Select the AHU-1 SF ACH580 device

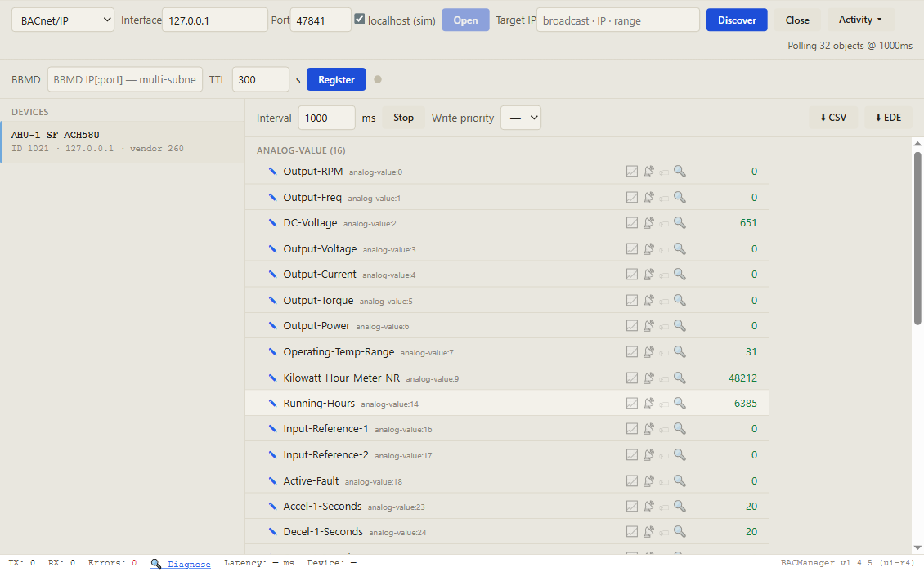[x=123, y=142]
